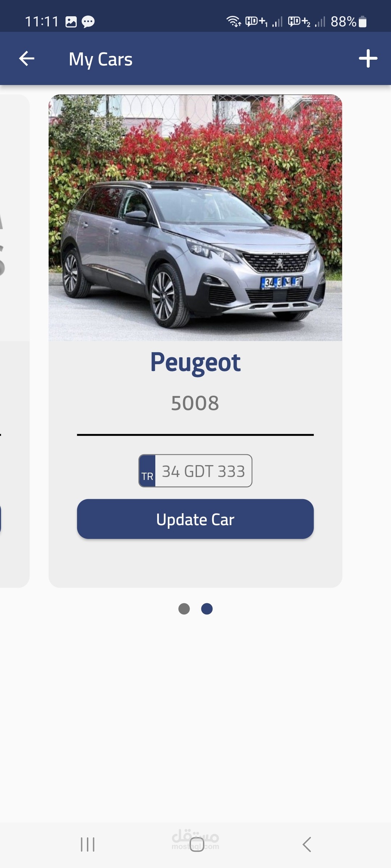This screenshot has height=868, width=391.
Task: Open the Peugeot 5008 car photo
Action: [x=195, y=218]
